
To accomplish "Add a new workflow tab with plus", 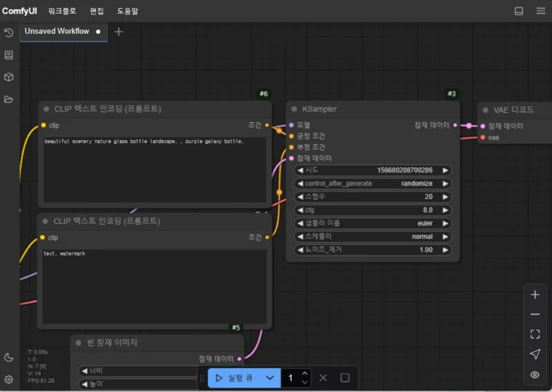I will [x=119, y=32].
